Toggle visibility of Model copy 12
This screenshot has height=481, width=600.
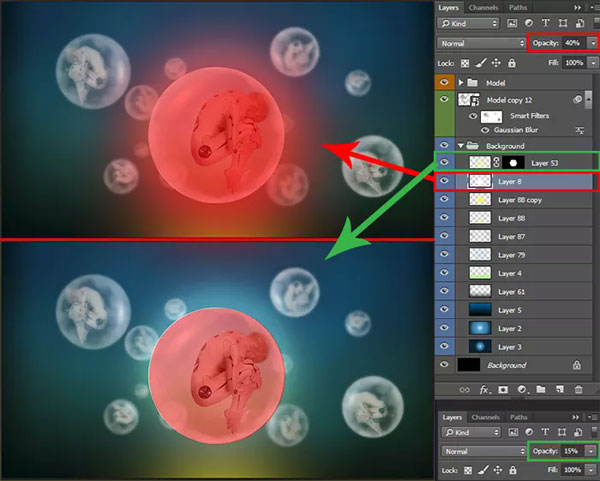[x=444, y=99]
